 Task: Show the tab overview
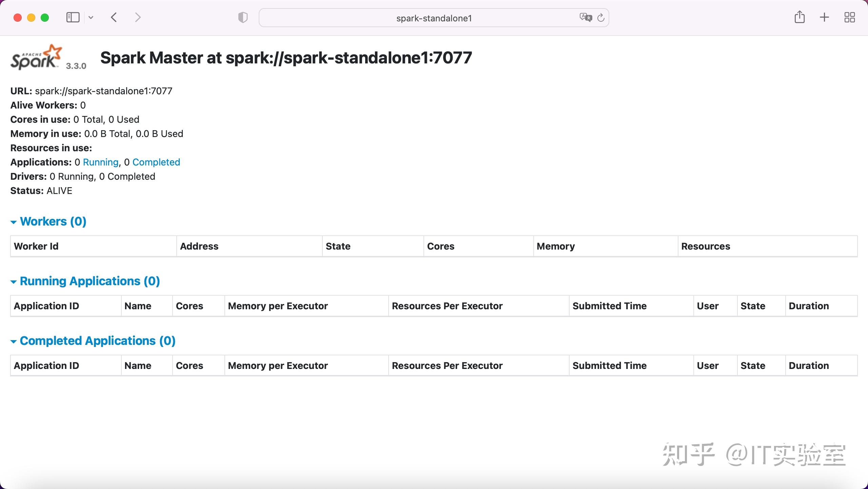(x=849, y=17)
